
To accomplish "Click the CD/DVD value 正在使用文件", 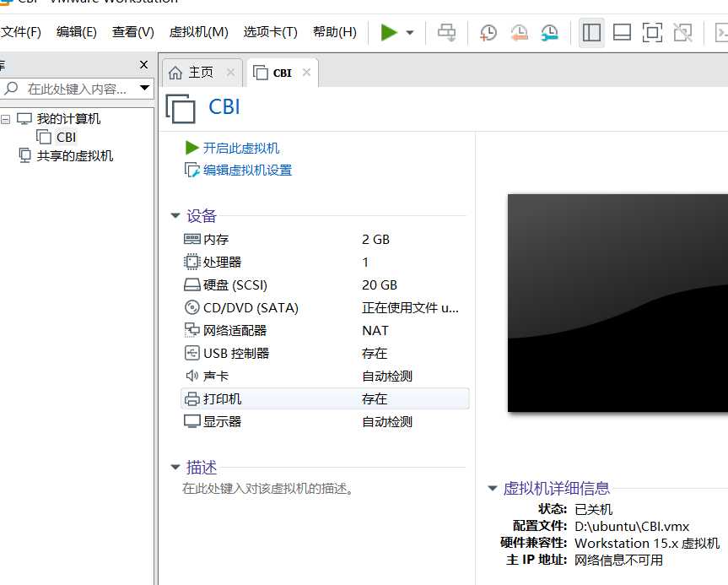I will [411, 307].
